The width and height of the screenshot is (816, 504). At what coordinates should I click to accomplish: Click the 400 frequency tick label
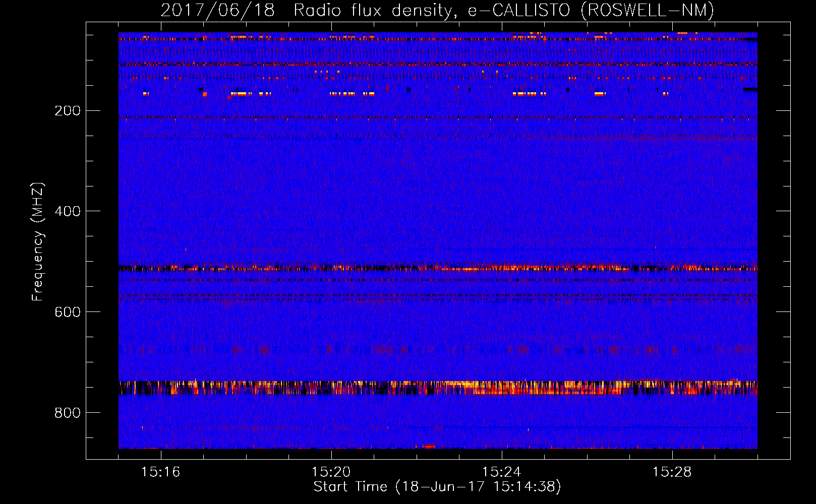point(68,211)
